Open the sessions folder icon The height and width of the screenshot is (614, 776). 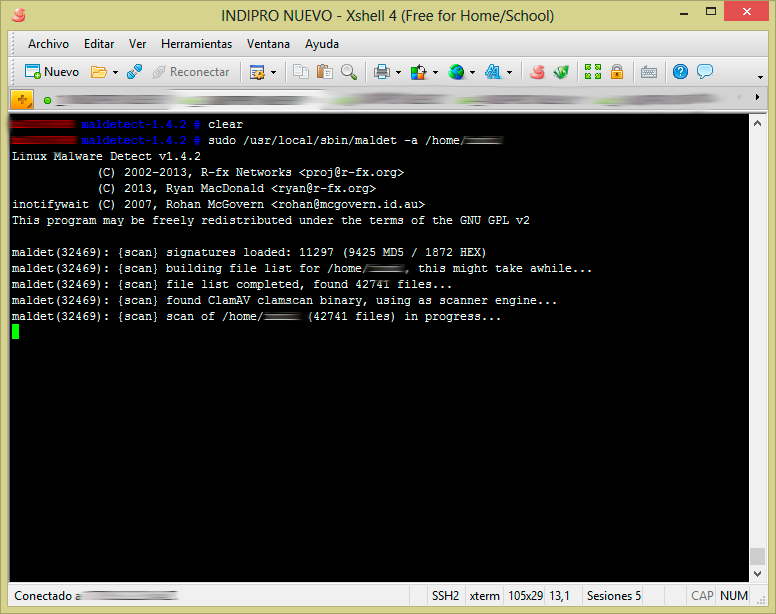pos(99,72)
